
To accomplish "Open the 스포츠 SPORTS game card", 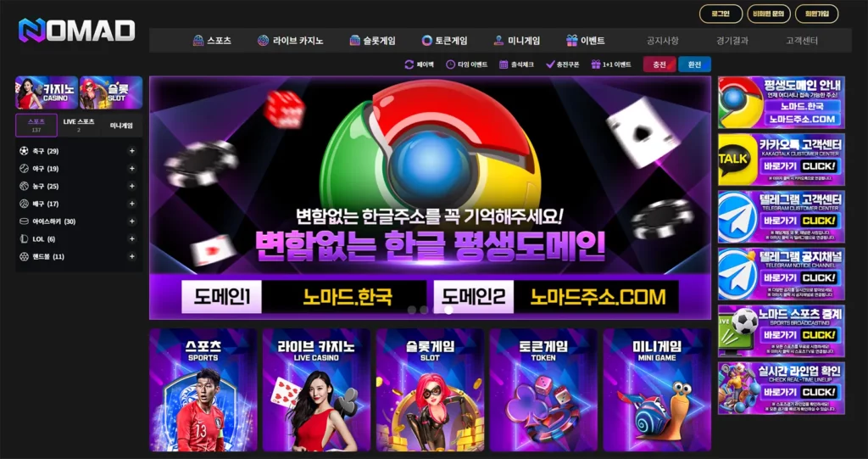I will pos(203,389).
